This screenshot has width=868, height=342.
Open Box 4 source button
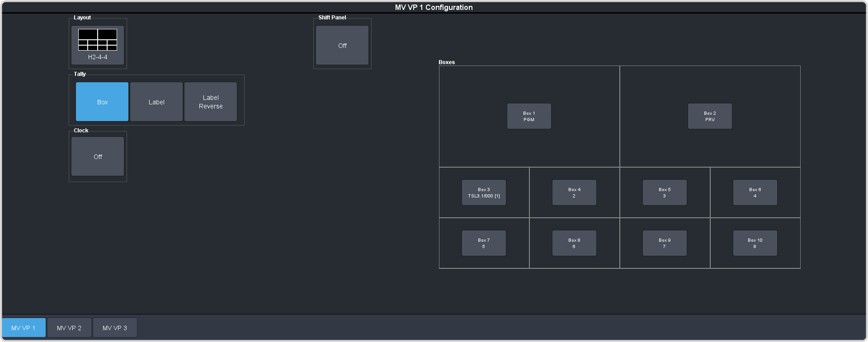pyautogui.click(x=574, y=192)
